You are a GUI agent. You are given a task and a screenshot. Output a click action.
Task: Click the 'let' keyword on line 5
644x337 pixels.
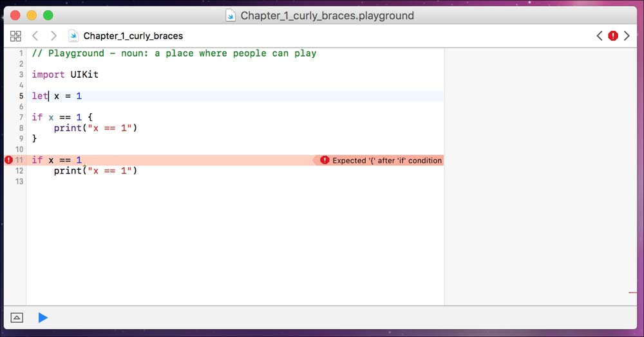[x=40, y=96]
